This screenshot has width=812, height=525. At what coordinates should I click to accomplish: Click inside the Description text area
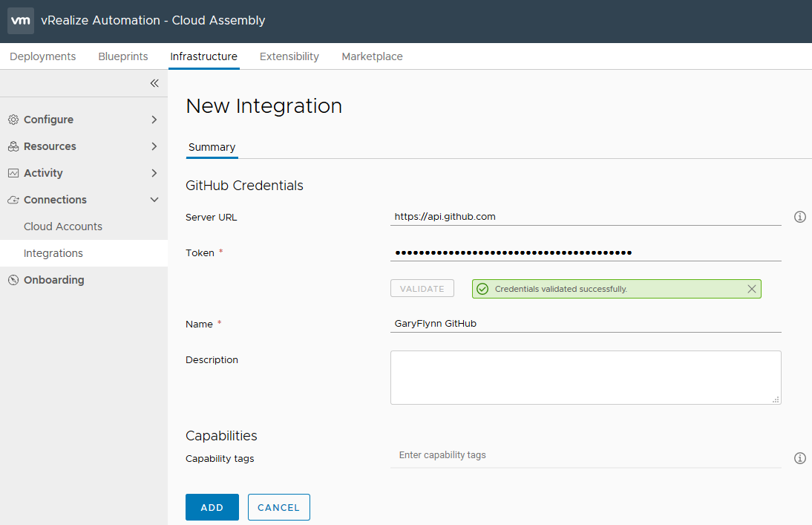coord(586,377)
